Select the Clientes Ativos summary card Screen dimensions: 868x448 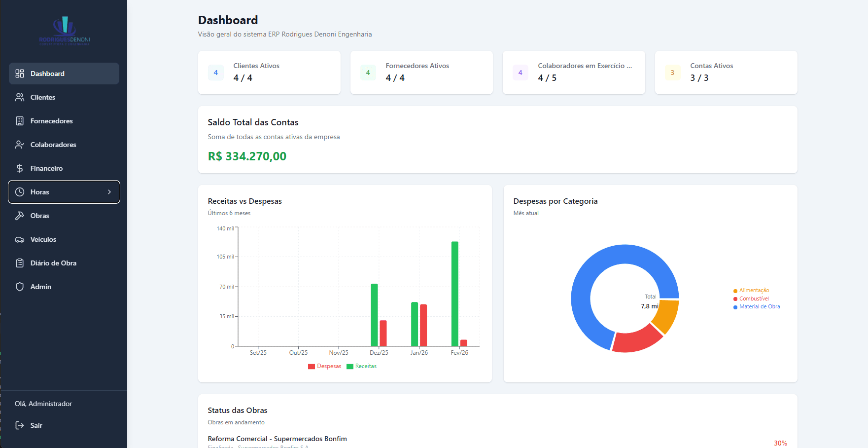269,73
